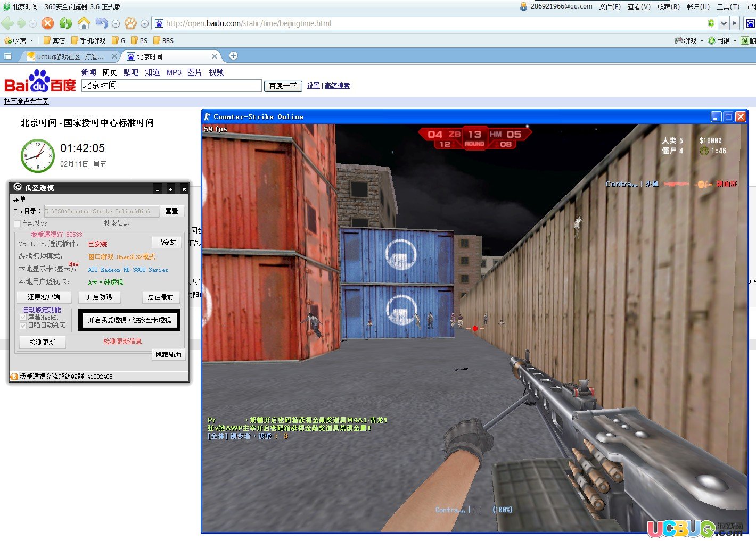Toggle the 自瞄自动判定 checkbox
The image size is (756, 541).
(23, 325)
